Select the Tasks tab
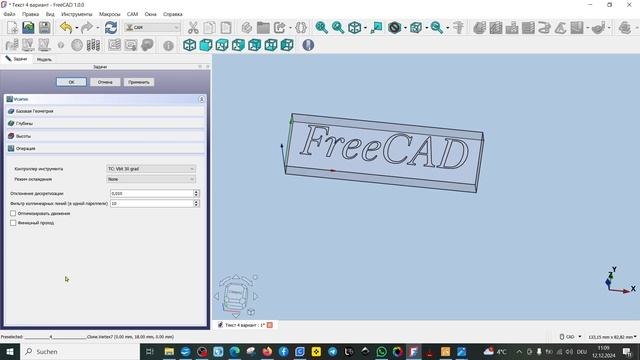This screenshot has width=640, height=360. pyautogui.click(x=16, y=59)
